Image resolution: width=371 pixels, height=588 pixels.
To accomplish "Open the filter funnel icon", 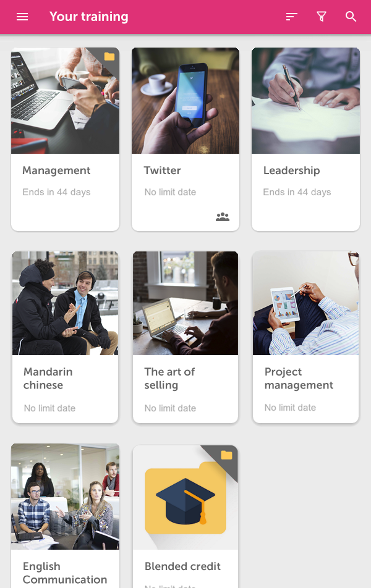I will point(322,17).
